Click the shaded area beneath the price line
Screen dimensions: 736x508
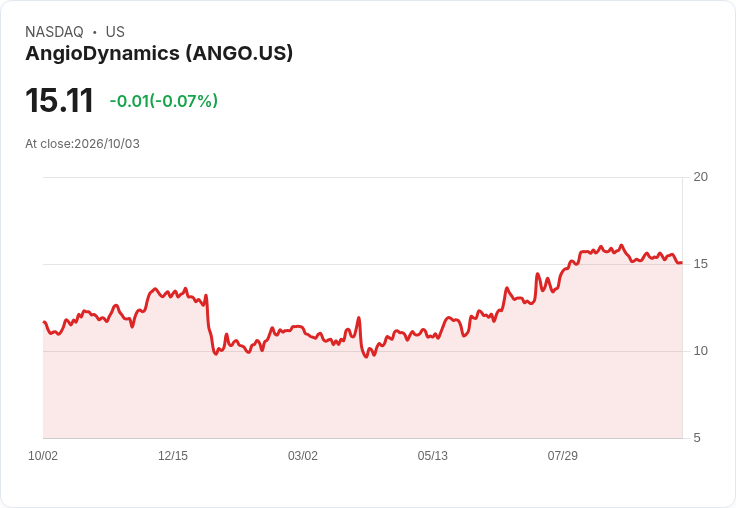[362, 397]
